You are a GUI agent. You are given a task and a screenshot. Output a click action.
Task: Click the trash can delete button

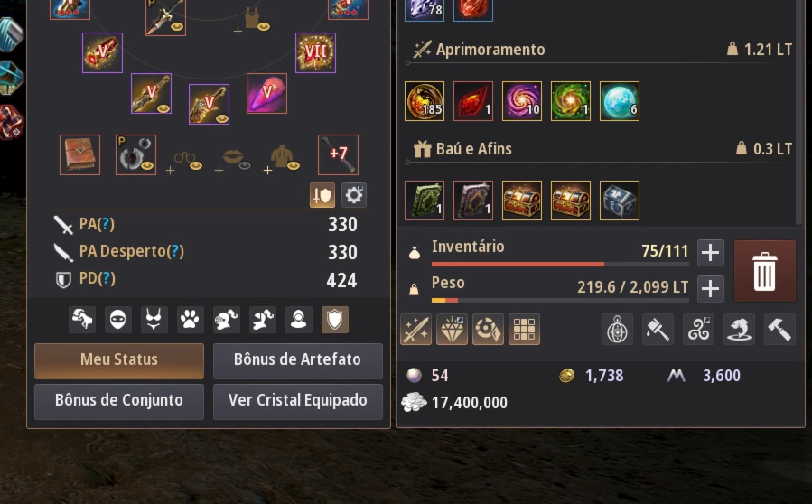764,271
